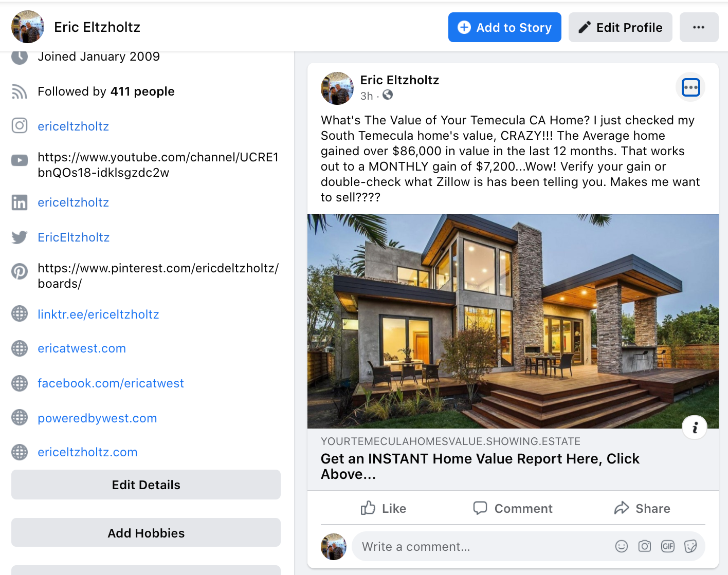
Task: Open the profile more options menu
Action: point(699,27)
